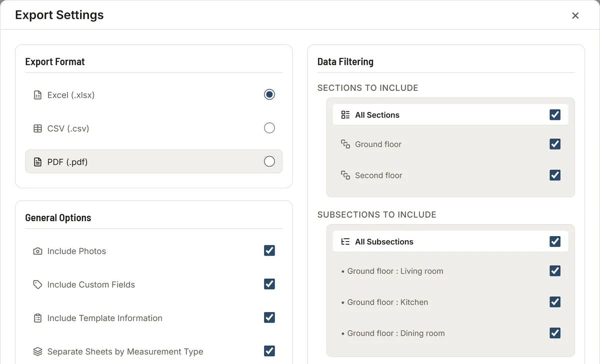Click the layers icon beside Separate Sheets
The height and width of the screenshot is (364, 600).
tap(37, 352)
